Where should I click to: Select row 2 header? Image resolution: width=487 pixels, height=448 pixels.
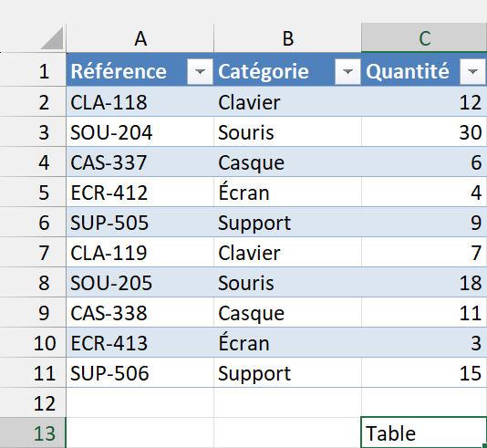coord(33,102)
